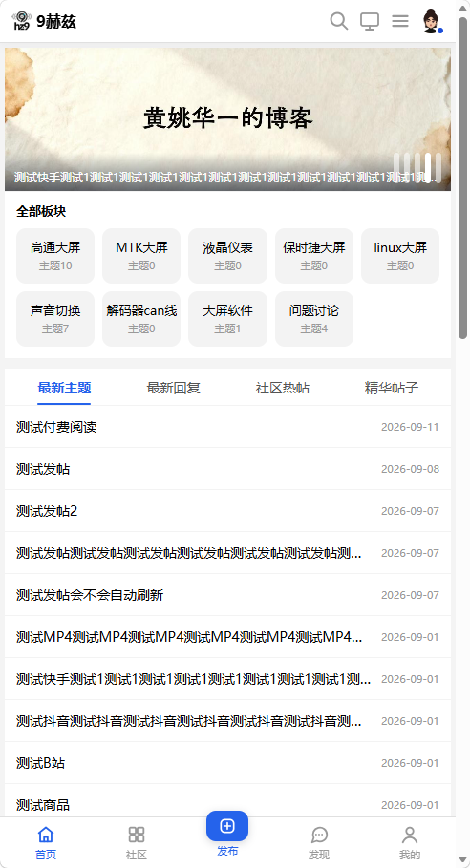Open the 社区 community grid icon
This screenshot has height=868, width=470.
(x=137, y=835)
